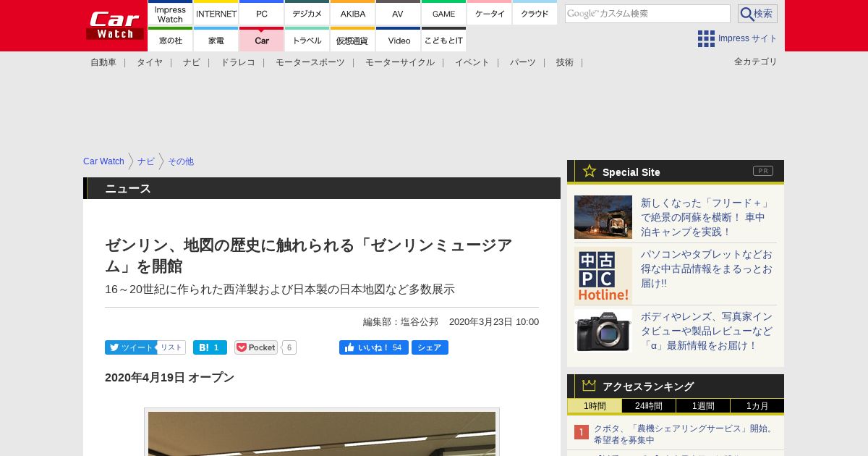Click the Facebook シェア button
The width and height of the screenshot is (868, 456).
pos(430,347)
